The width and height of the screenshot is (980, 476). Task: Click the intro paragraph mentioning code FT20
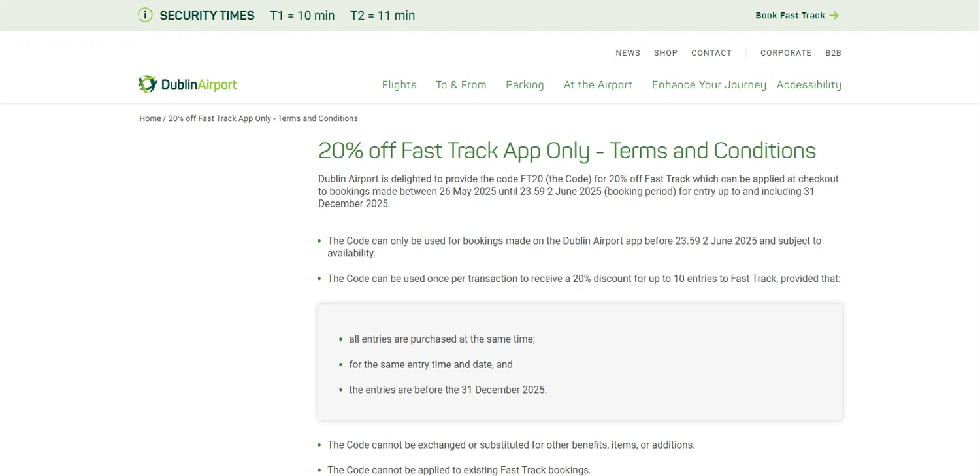coord(580,191)
